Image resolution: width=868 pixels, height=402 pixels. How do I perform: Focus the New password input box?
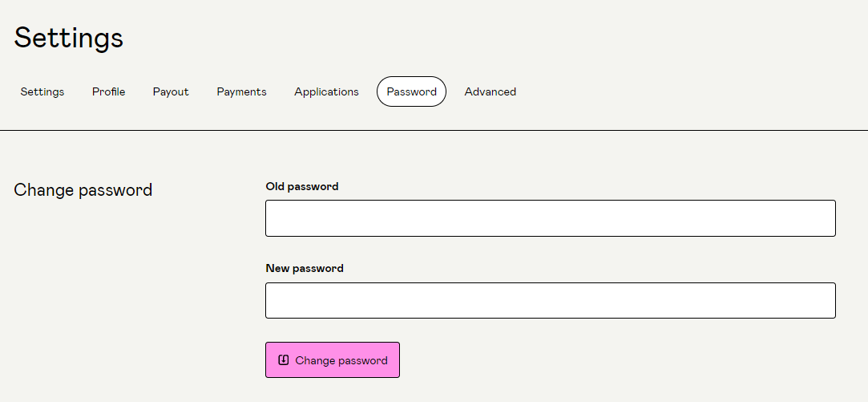[550, 300]
